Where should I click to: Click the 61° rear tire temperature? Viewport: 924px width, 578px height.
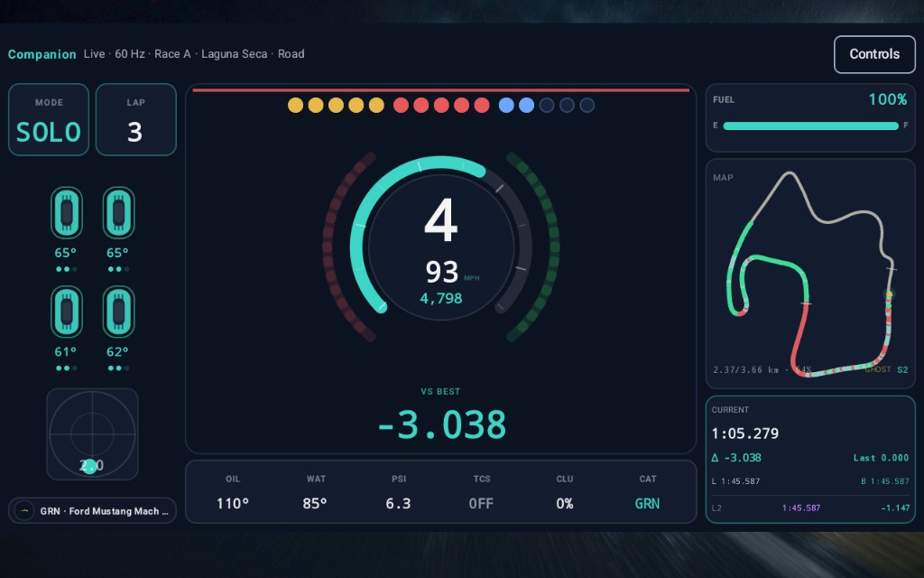(x=65, y=352)
